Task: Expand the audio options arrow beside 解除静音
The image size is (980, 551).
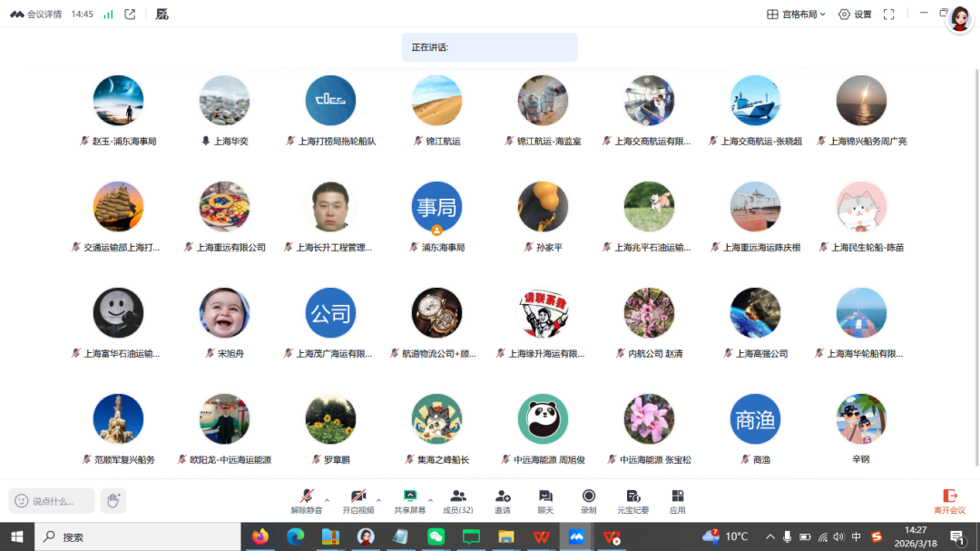Action: pyautogui.click(x=328, y=499)
